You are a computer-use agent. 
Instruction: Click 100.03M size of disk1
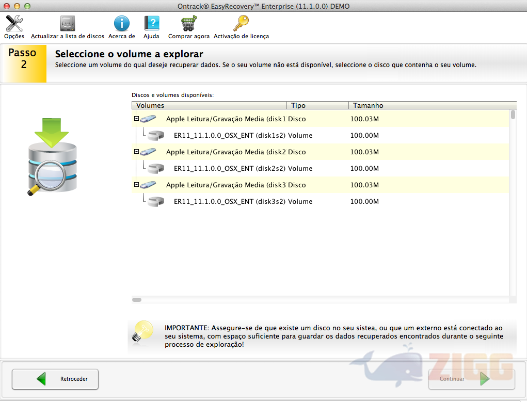click(x=365, y=119)
